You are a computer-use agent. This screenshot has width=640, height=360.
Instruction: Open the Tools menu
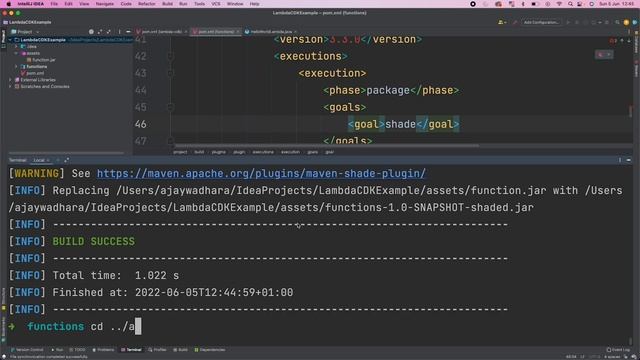[199, 4]
